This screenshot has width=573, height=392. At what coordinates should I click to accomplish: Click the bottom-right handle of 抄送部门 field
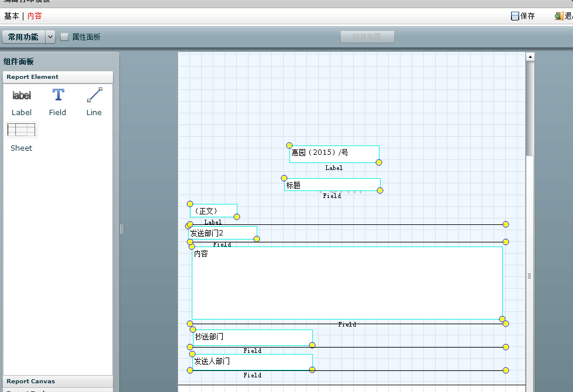[312, 345]
